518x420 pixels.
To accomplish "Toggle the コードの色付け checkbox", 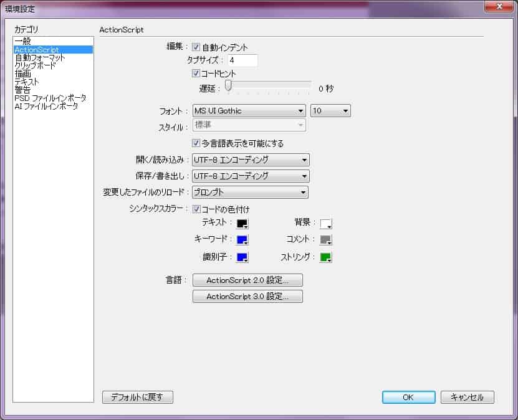I will click(196, 209).
